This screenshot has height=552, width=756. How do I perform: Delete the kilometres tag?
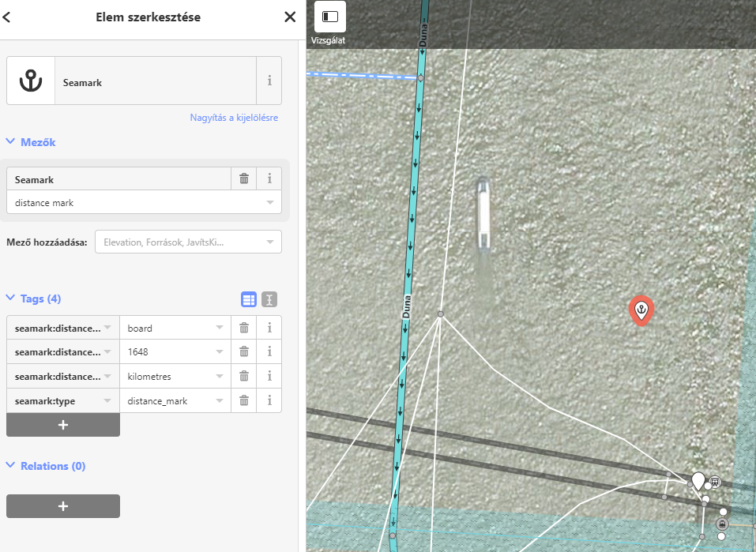244,376
